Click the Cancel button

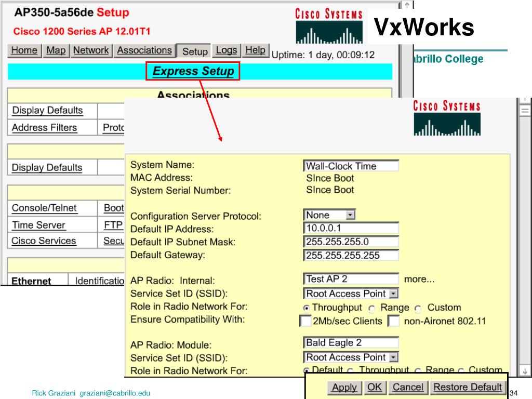[x=408, y=388]
